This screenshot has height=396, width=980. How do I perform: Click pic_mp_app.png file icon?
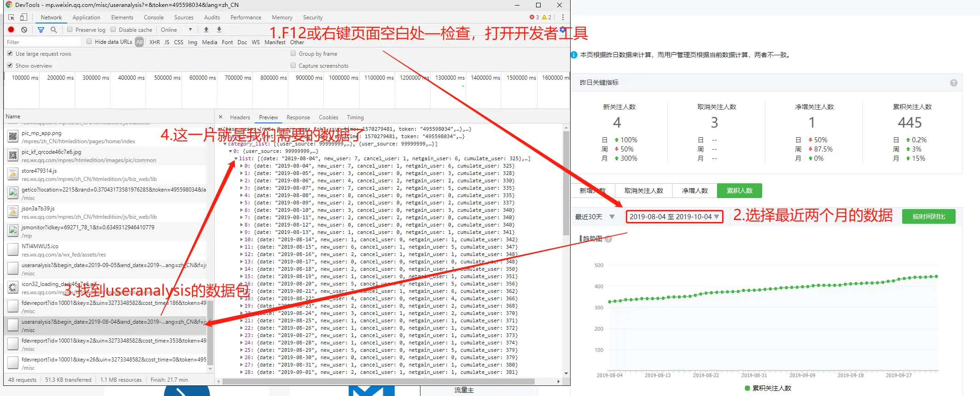pyautogui.click(x=13, y=137)
